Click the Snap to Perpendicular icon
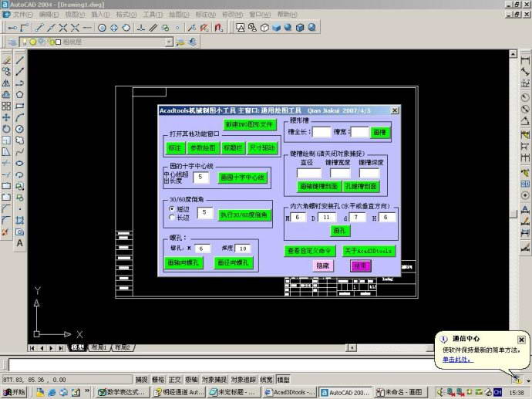Image resolution: width=532 pixels, height=399 pixels. click(141, 28)
